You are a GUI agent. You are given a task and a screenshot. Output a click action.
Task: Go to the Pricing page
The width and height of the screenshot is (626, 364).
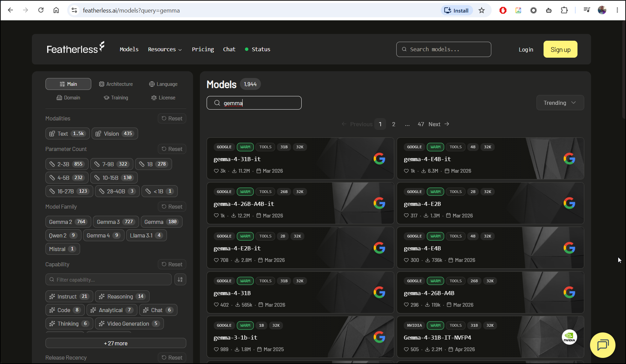coord(203,49)
